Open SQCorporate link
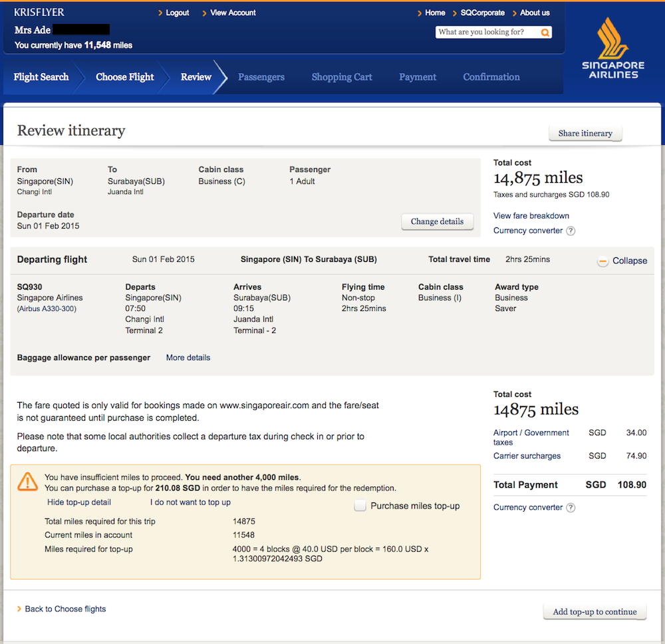 click(x=483, y=13)
